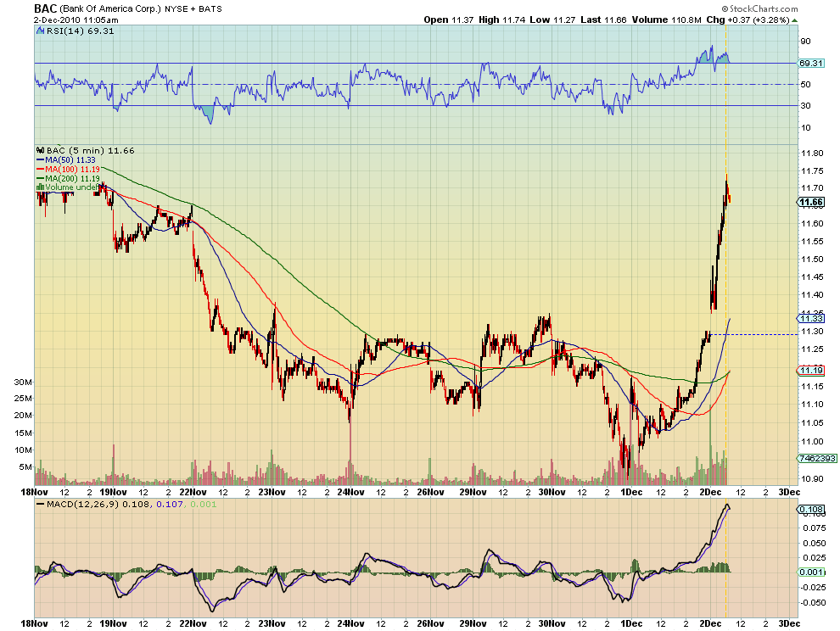Click the 2-Dec-2010 11:05am timestamp
The height and width of the screenshot is (631, 840).
pyautogui.click(x=76, y=20)
